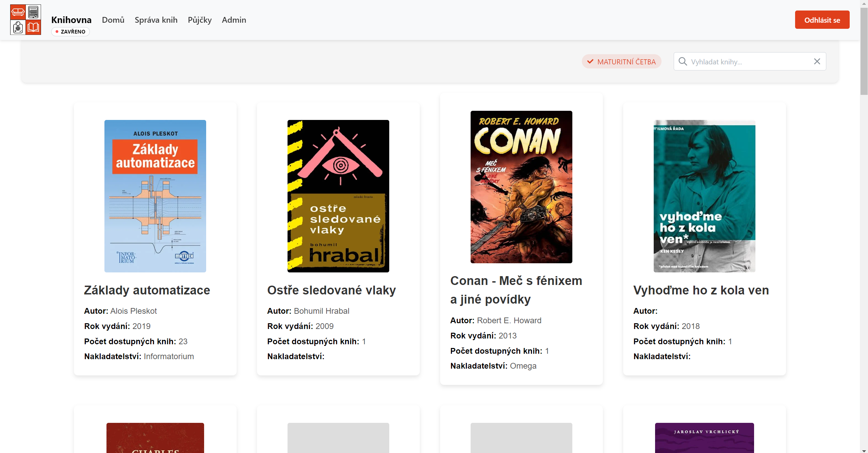The height and width of the screenshot is (453, 868).
Task: Open the Ostře sledované vlaky cover
Action: point(338,196)
